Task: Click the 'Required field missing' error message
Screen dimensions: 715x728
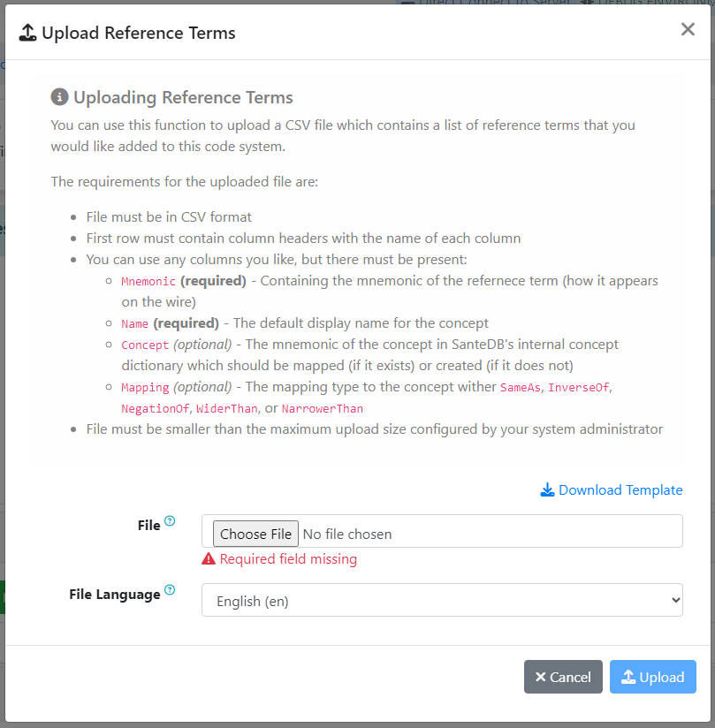Action: (288, 559)
